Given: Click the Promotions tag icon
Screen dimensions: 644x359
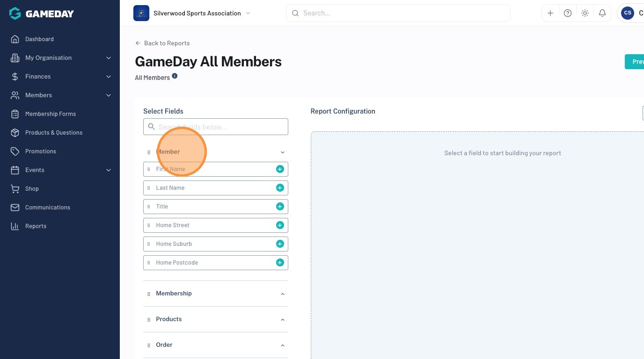Looking at the screenshot, I should pyautogui.click(x=15, y=151).
